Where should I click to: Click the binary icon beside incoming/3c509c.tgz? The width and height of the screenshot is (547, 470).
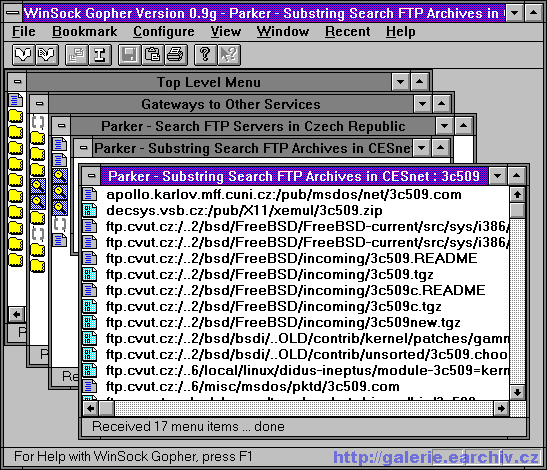click(x=90, y=307)
